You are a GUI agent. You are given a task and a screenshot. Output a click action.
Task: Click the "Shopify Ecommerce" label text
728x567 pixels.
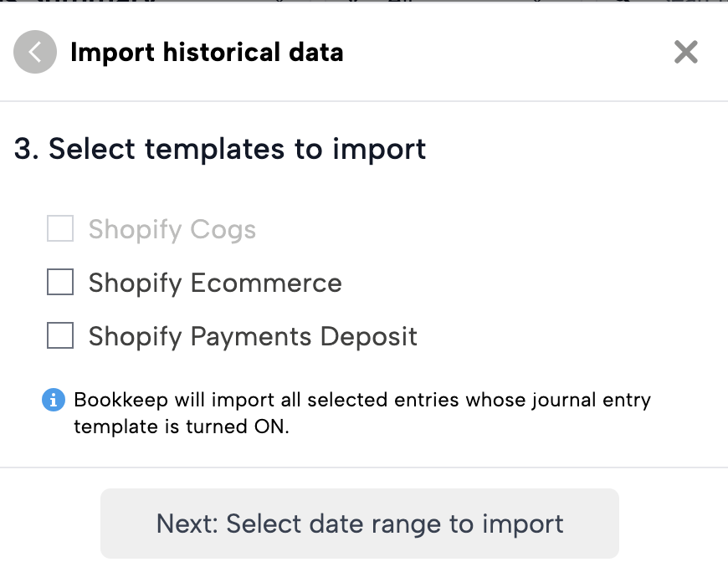tap(215, 283)
